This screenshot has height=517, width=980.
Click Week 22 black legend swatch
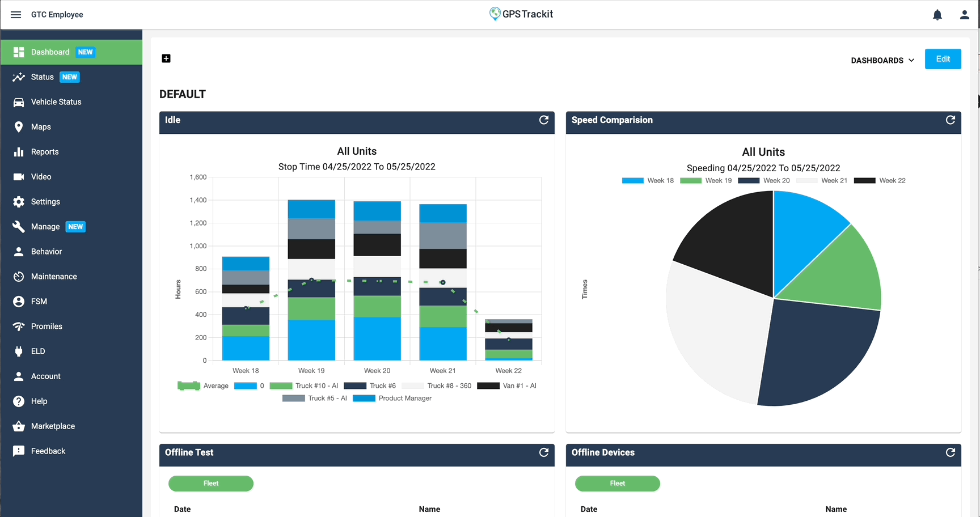(865, 181)
